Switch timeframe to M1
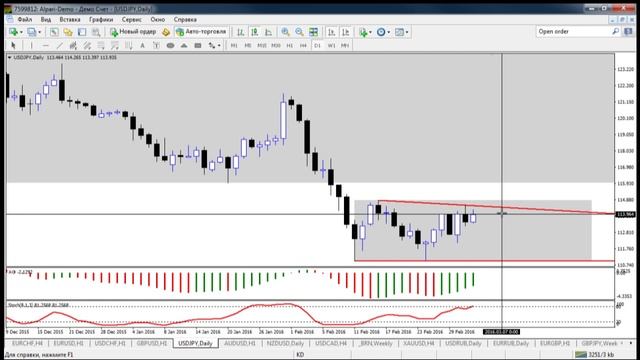Screen dimensions: 640x360 point(234,45)
